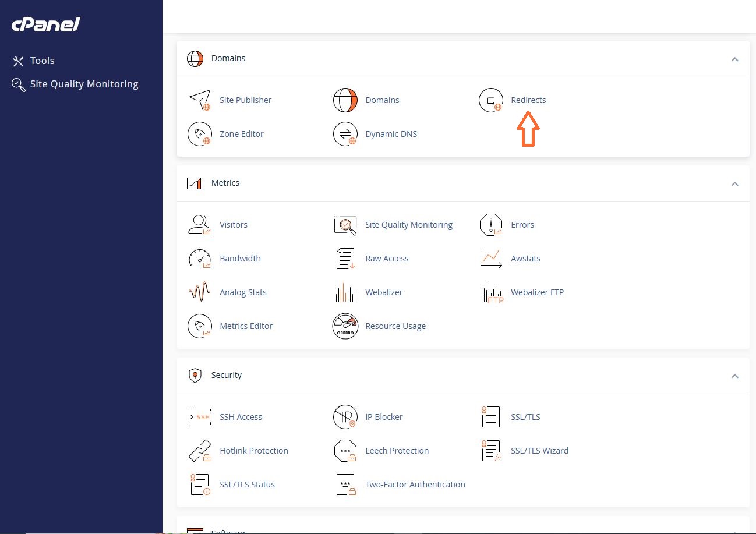
Task: Open the Webalizer icon
Action: pyautogui.click(x=345, y=292)
